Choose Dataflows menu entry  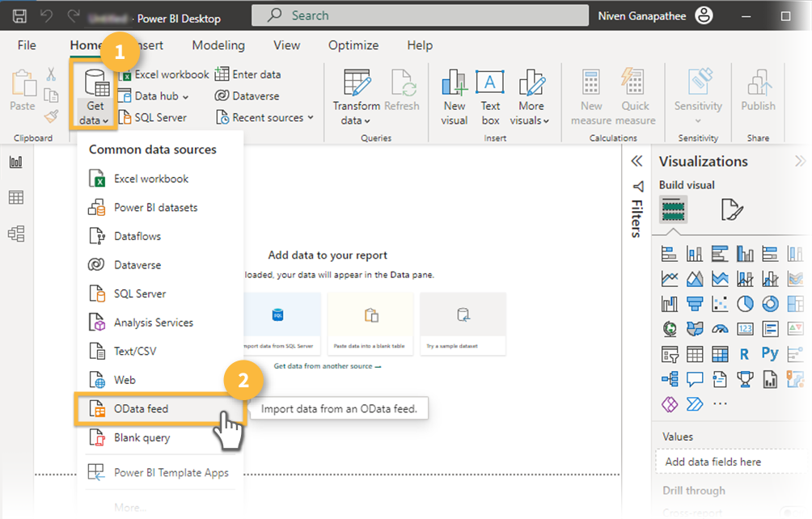pyautogui.click(x=159, y=237)
